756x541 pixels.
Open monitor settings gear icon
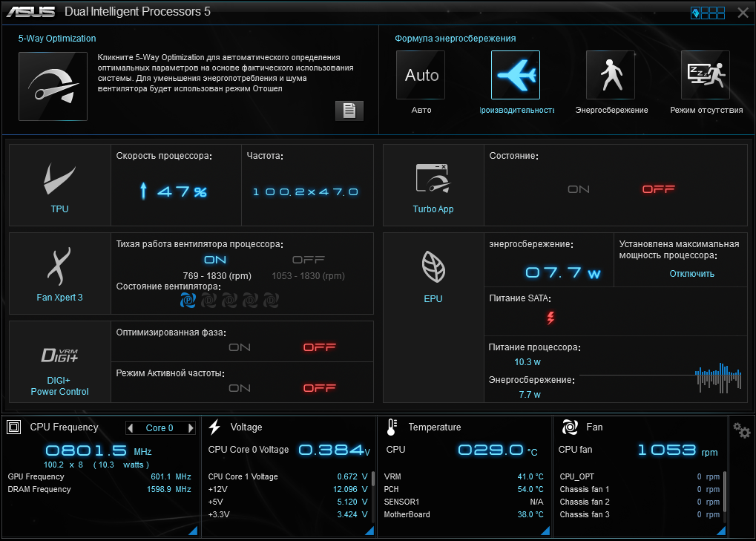(x=742, y=430)
